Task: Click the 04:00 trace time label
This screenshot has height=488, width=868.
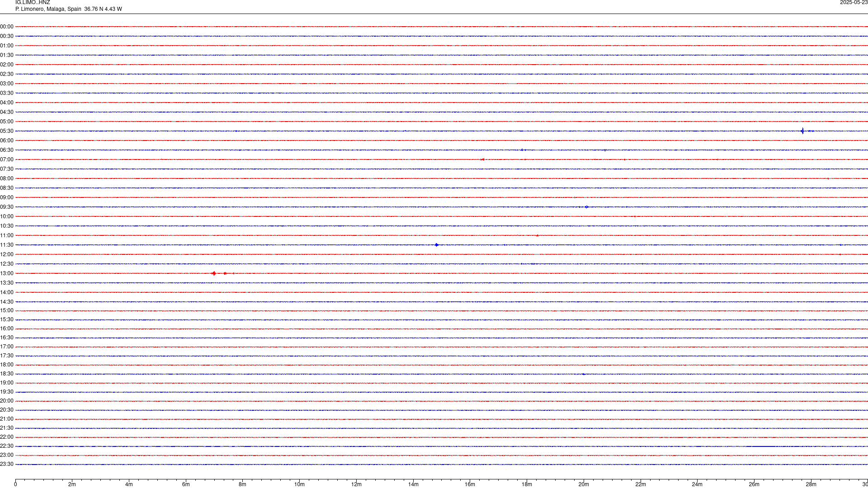Action: 7,103
